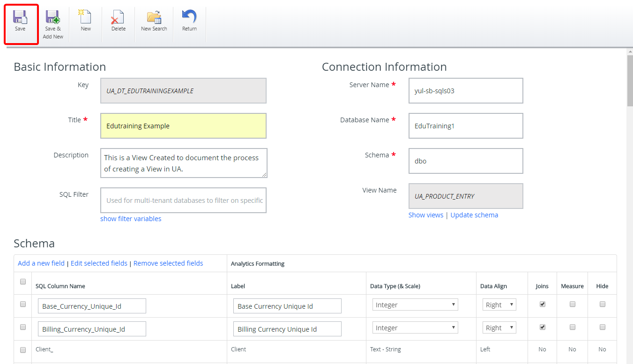The image size is (633, 364).
Task: Click the Left data align cell in Client_ row
Action: click(485, 349)
